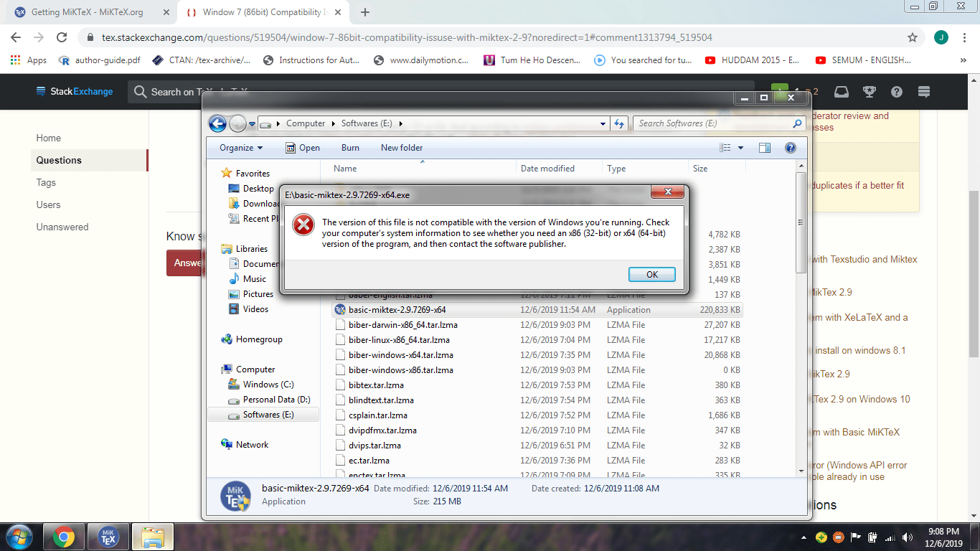
Task: Open the address bar history dropdown
Action: 603,123
